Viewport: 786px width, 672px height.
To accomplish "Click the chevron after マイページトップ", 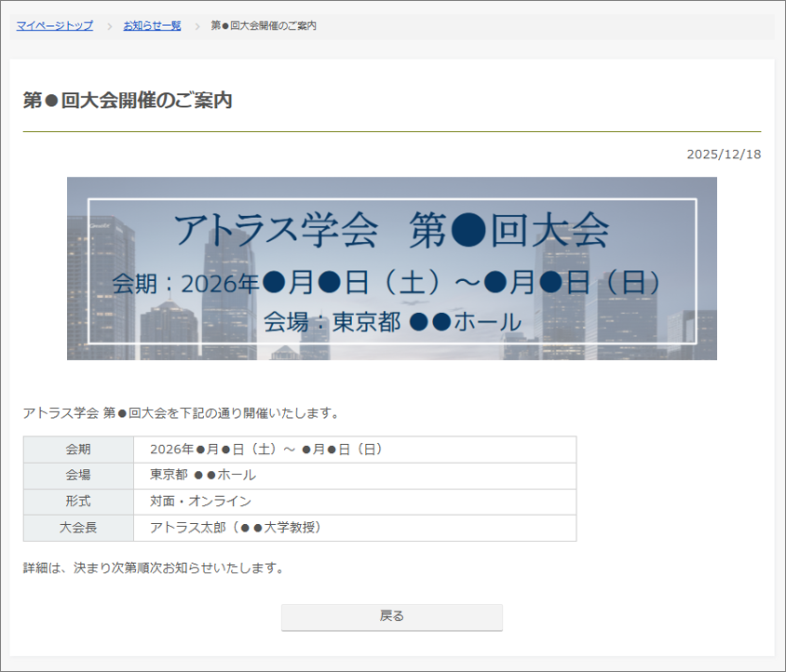I will (108, 26).
